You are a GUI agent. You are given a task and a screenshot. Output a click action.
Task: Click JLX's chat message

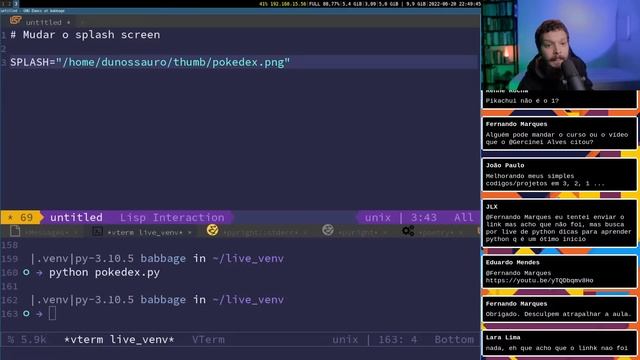pos(559,223)
